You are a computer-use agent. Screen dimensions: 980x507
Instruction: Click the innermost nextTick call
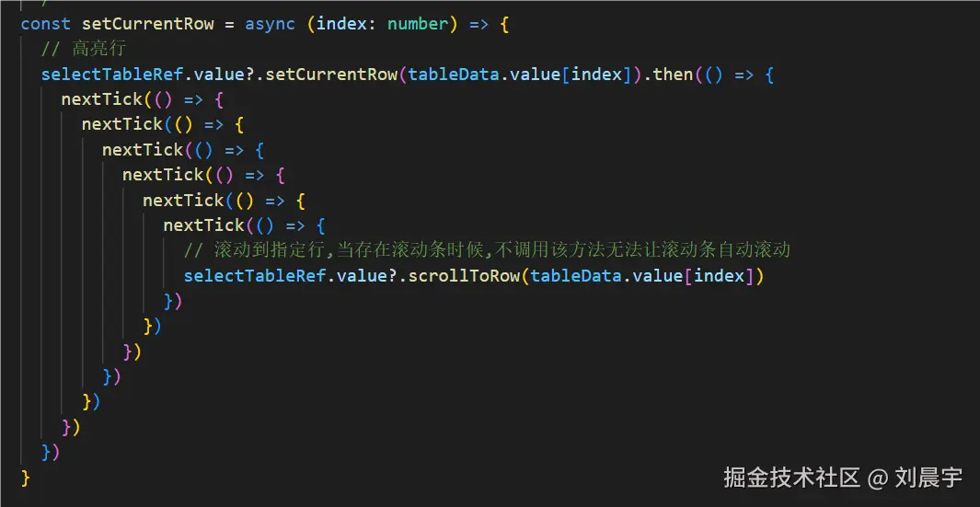pos(203,225)
